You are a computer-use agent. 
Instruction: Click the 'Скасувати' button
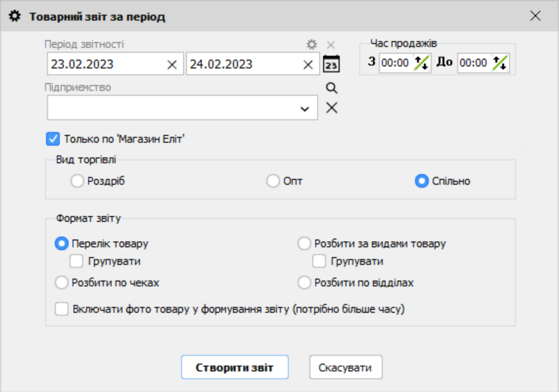click(345, 367)
